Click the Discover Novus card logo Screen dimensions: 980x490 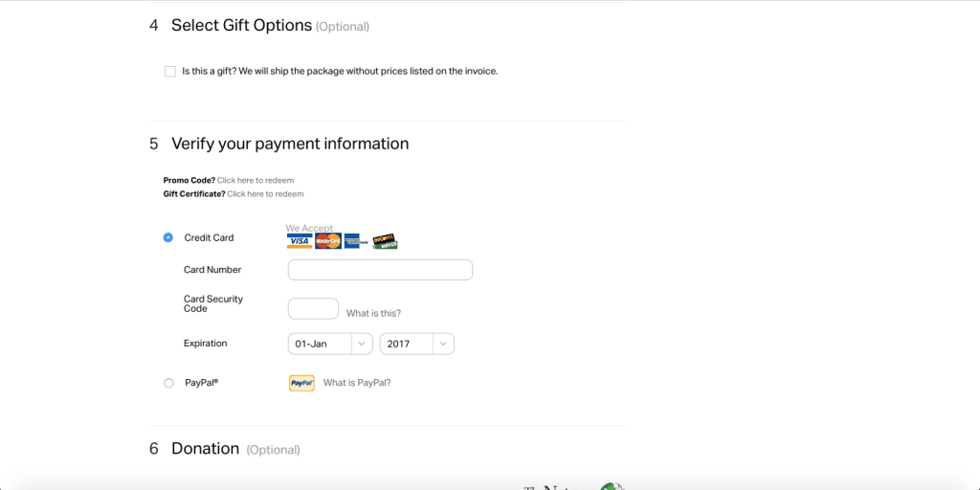click(x=385, y=241)
